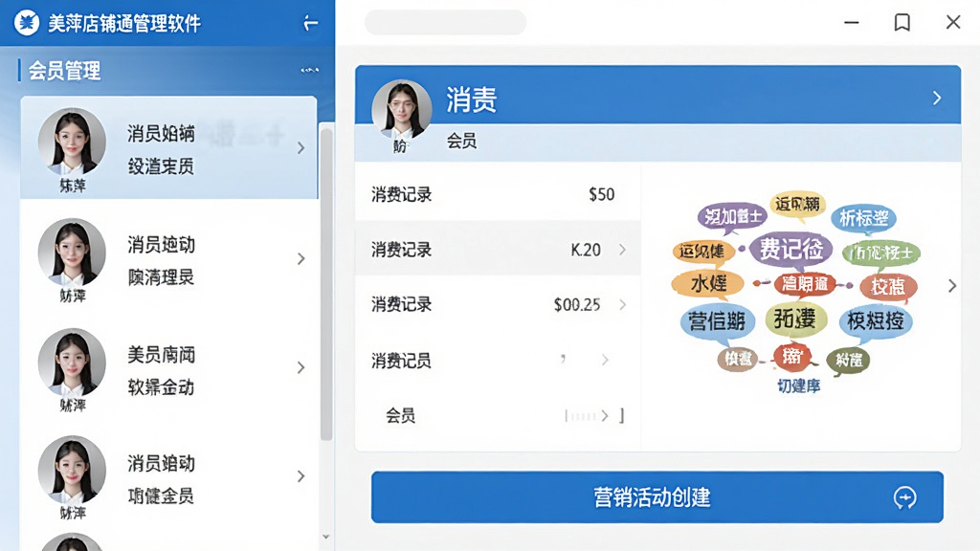Click the K.20 amount value

(586, 250)
